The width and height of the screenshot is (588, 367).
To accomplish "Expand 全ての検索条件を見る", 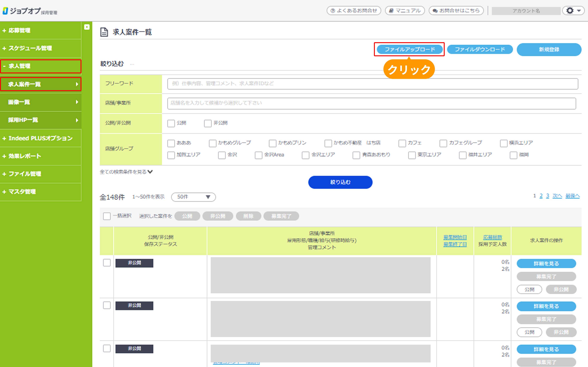I will pos(126,172).
